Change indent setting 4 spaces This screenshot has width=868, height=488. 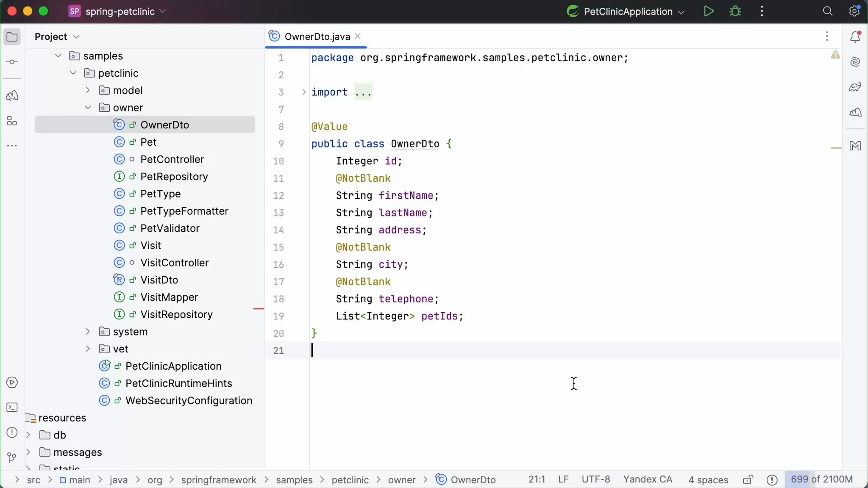[x=708, y=480]
